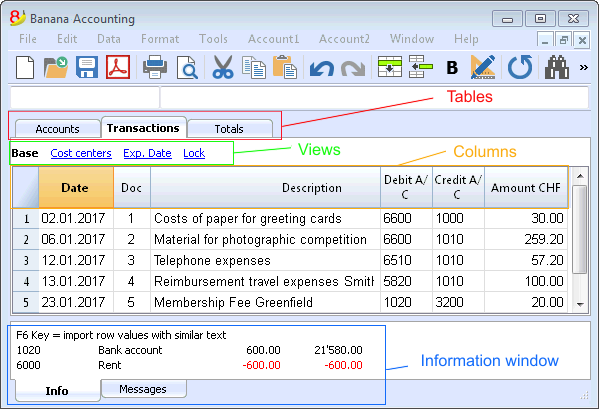The height and width of the screenshot is (409, 599).
Task: Restore the inner document window
Action: [x=563, y=40]
